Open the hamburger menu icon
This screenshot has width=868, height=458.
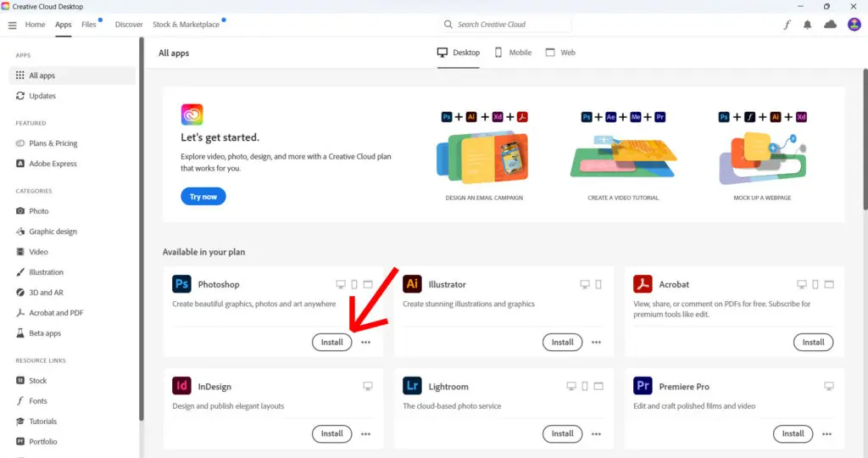[x=12, y=25]
